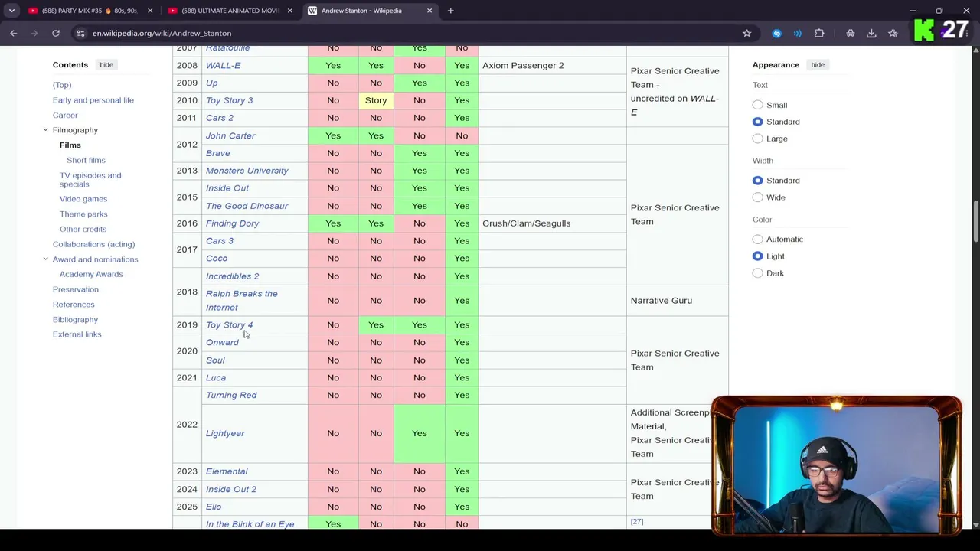
Task: Hide the Appearance panel
Action: [x=818, y=65]
